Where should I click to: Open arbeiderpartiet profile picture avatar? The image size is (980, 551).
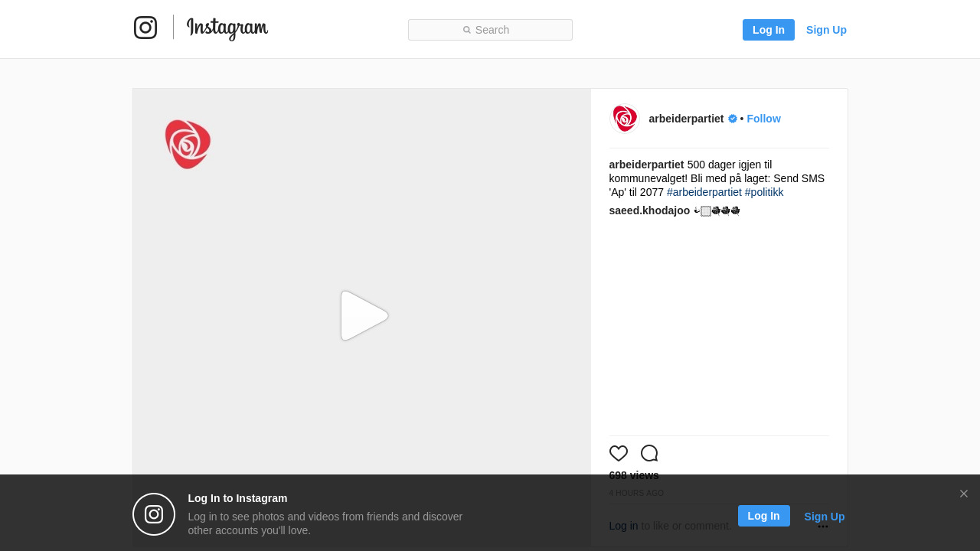coord(624,119)
